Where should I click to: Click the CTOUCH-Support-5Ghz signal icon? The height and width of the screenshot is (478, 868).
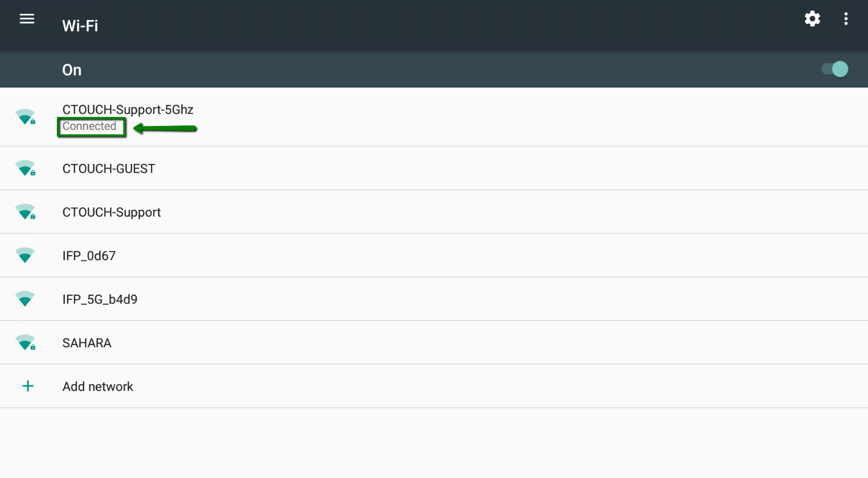(25, 116)
